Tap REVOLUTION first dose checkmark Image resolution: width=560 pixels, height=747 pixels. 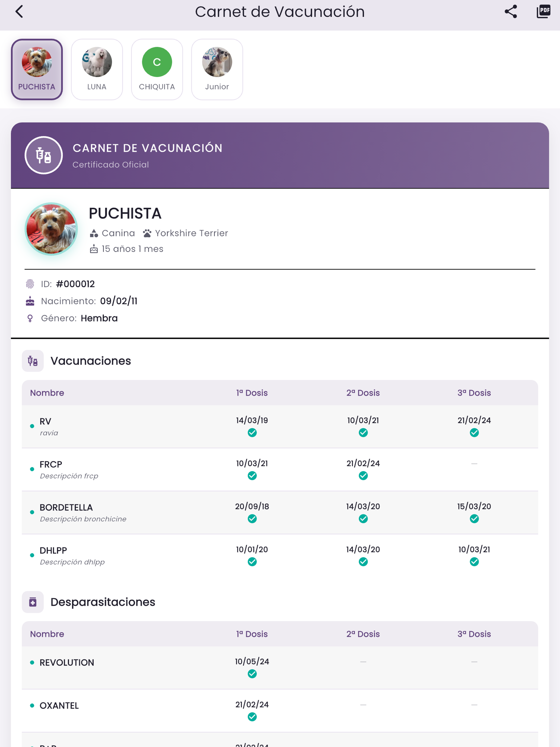click(x=252, y=674)
